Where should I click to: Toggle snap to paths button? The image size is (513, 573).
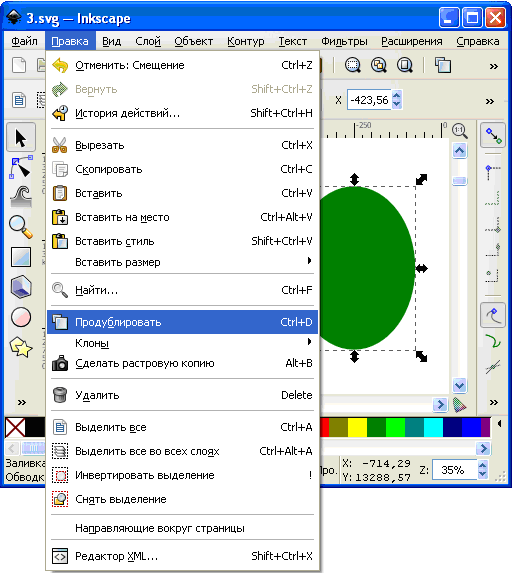click(x=493, y=341)
